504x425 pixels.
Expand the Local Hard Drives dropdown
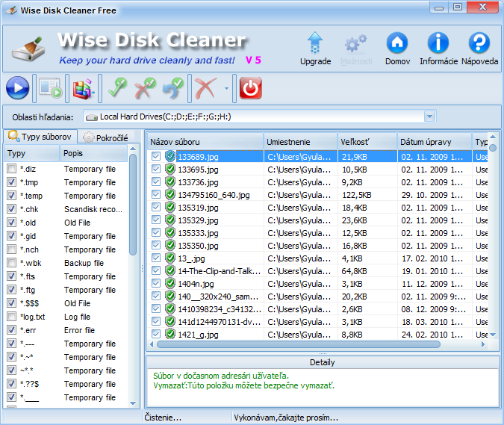click(429, 117)
